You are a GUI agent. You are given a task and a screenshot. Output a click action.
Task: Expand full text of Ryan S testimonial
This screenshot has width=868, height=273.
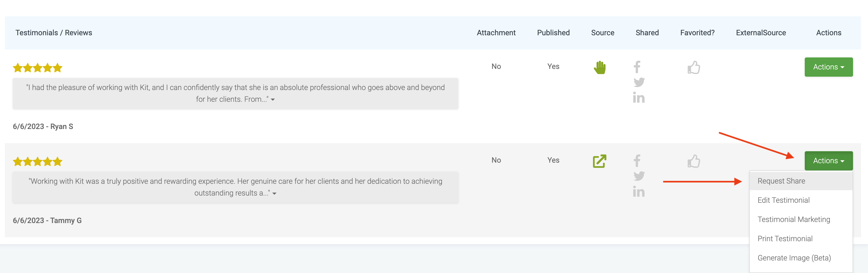(273, 100)
